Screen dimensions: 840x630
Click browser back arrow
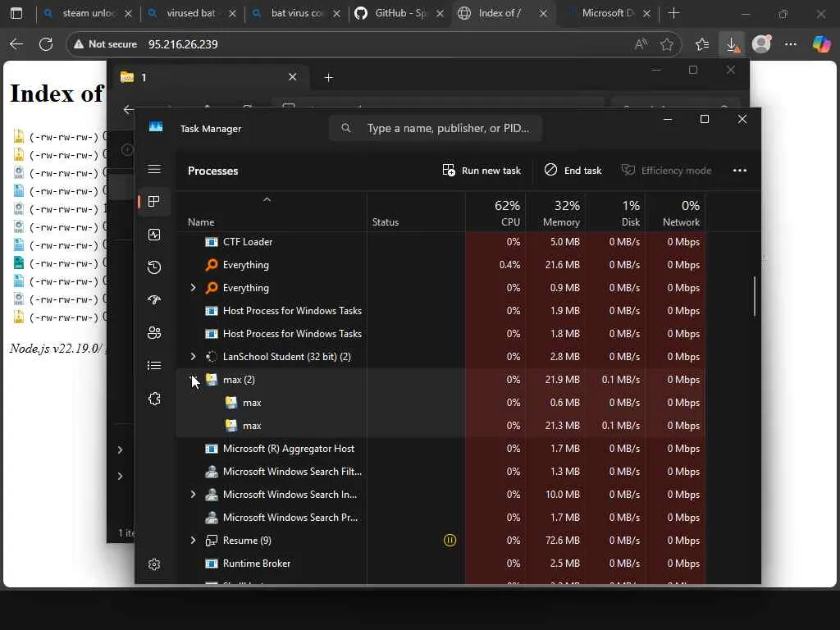point(16,44)
